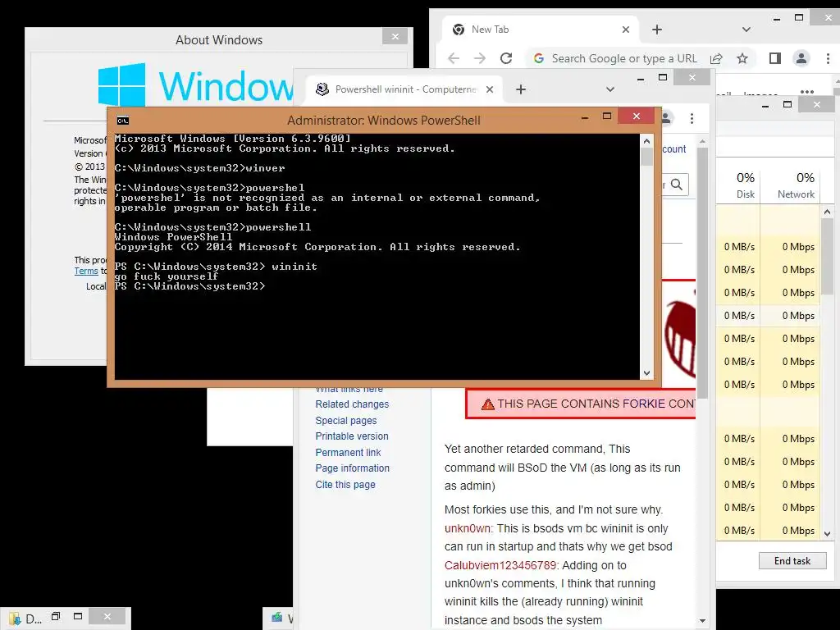
Task: Click the "wininit" command text in PowerShell
Action: coord(294,267)
